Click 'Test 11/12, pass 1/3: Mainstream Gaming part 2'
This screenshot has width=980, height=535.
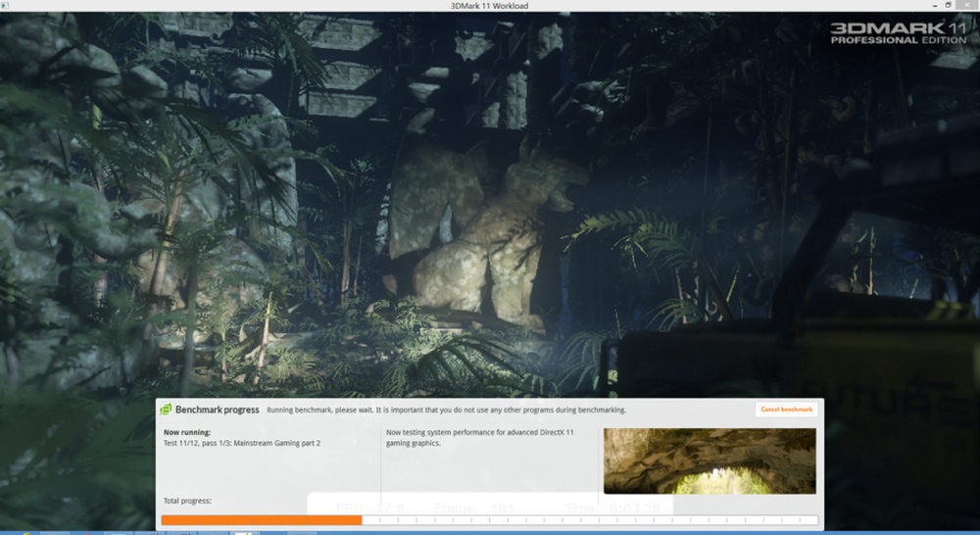coord(242,443)
